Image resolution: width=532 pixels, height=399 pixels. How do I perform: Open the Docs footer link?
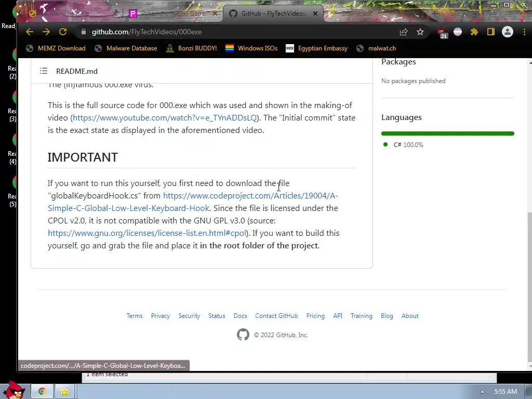pos(240,316)
